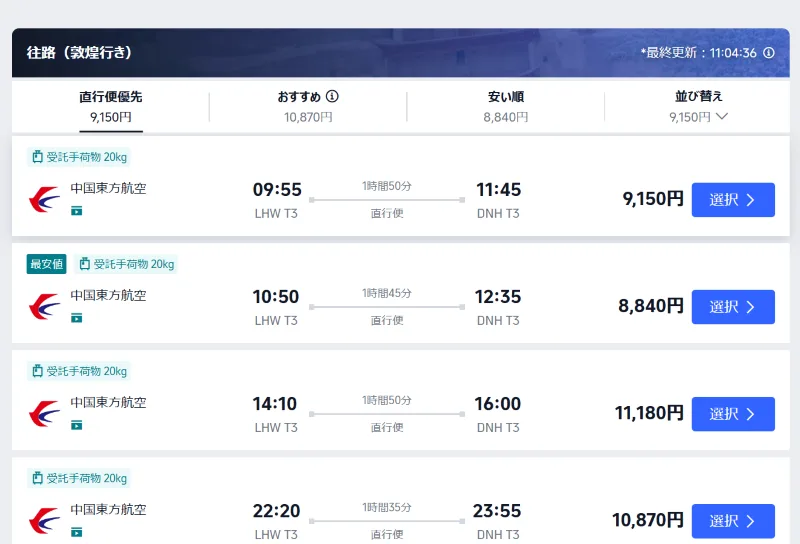
Task: Click China Eastern logo on 09:55 flight
Action: 44,199
